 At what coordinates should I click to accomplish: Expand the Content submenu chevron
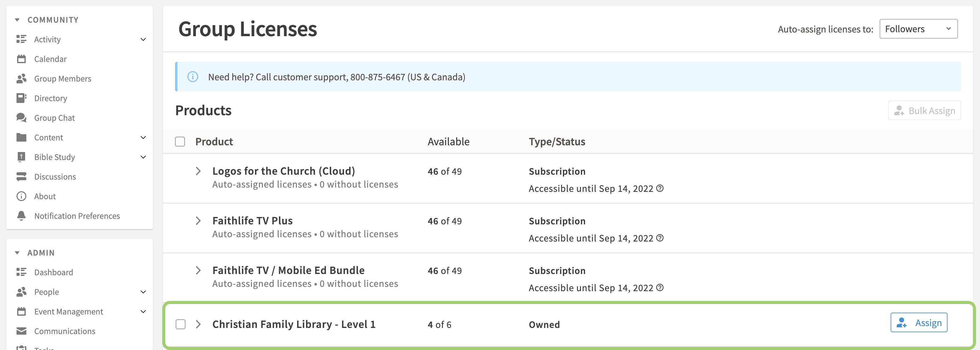point(144,138)
